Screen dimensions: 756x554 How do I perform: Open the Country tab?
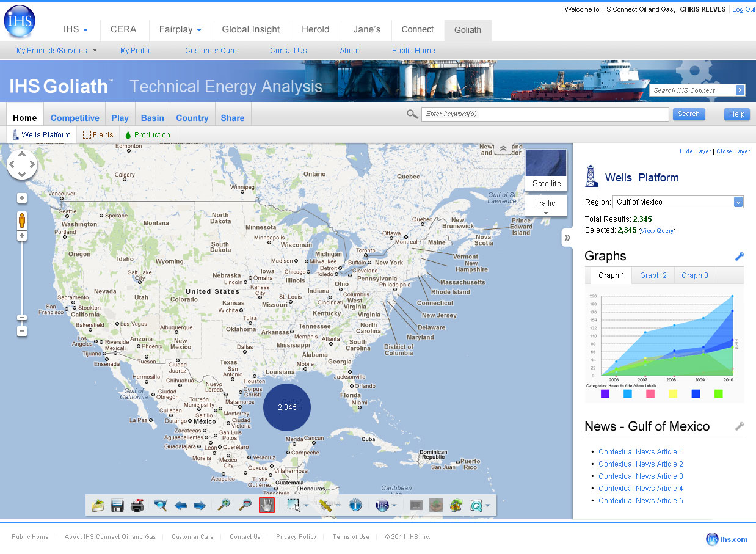192,118
